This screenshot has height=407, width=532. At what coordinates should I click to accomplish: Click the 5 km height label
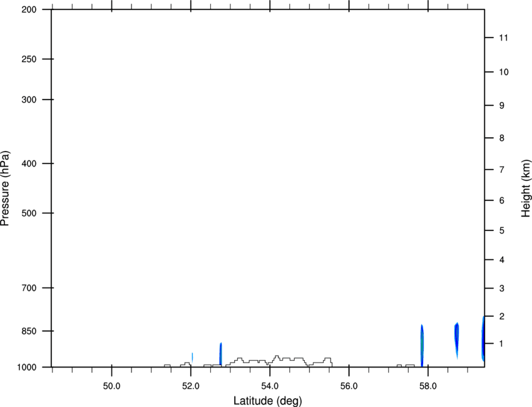(502, 230)
